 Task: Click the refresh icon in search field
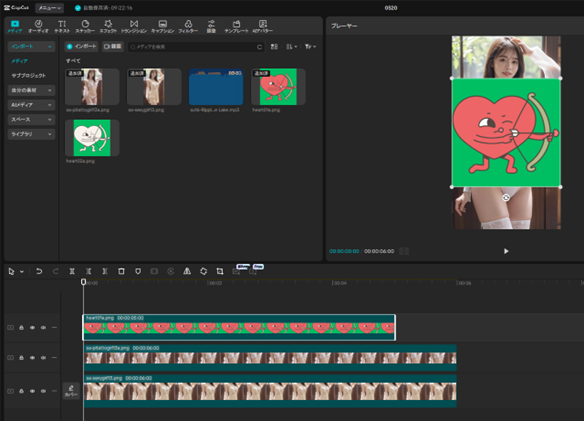coord(260,47)
